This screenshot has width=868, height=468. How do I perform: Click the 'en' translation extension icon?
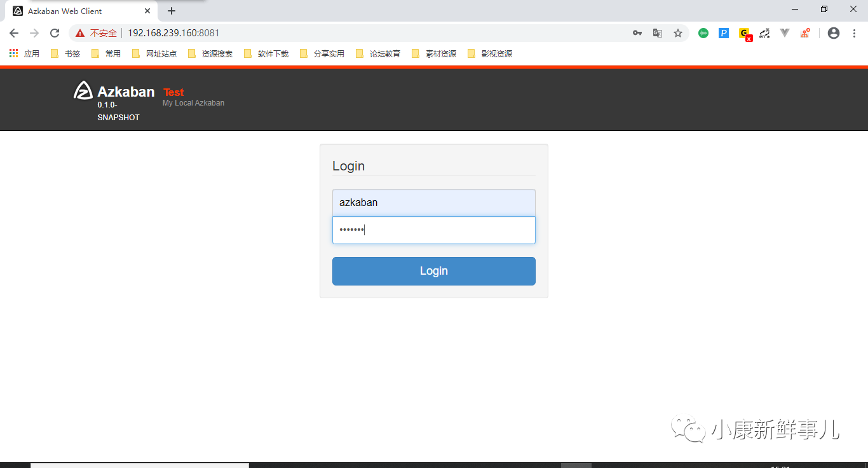(x=764, y=33)
